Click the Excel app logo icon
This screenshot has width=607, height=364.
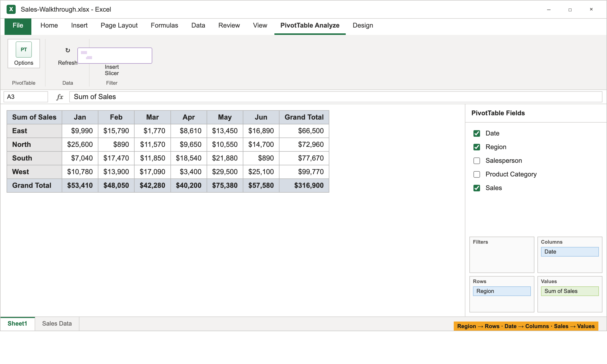[x=11, y=9]
